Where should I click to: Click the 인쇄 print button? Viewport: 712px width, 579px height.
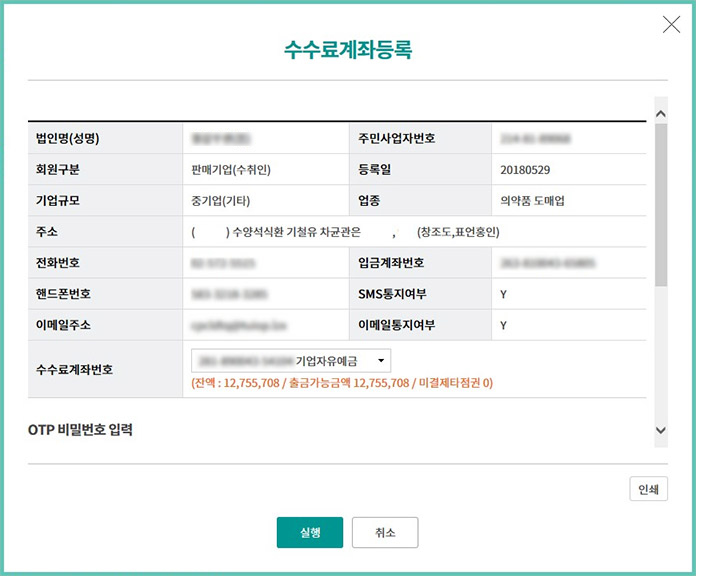(x=648, y=489)
